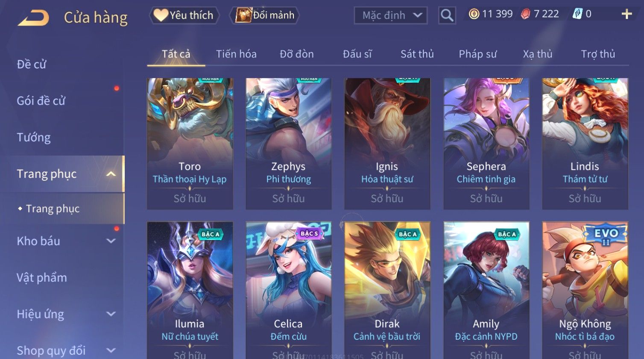644x359 pixels.
Task: Open the Toro Thần thoại Hy Lạp skin card
Action: pos(190,144)
